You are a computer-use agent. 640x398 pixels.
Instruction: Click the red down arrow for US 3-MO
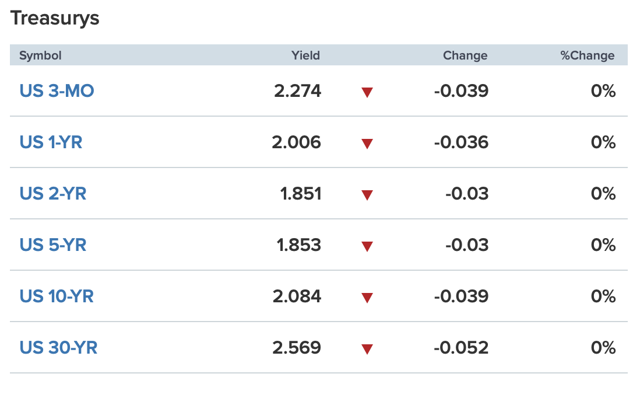click(x=367, y=92)
